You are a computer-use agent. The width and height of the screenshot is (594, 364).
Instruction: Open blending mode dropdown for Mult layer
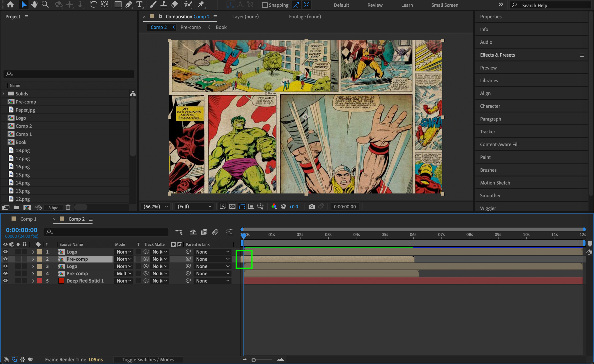(x=124, y=273)
